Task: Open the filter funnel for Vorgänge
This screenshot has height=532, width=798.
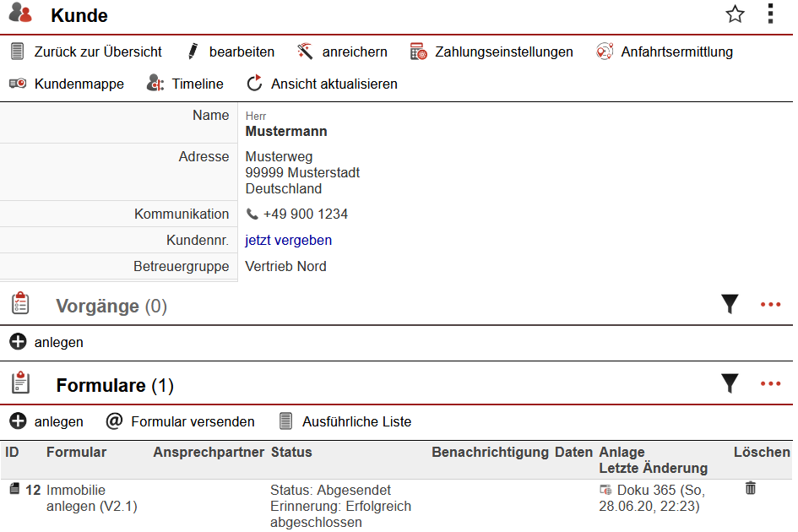Action: click(x=730, y=304)
